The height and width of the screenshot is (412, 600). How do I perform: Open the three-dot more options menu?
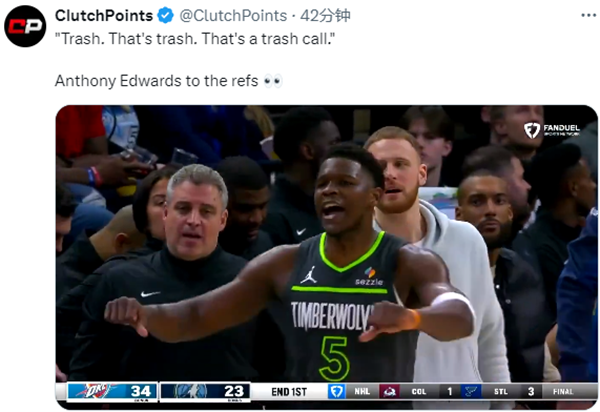(x=589, y=15)
